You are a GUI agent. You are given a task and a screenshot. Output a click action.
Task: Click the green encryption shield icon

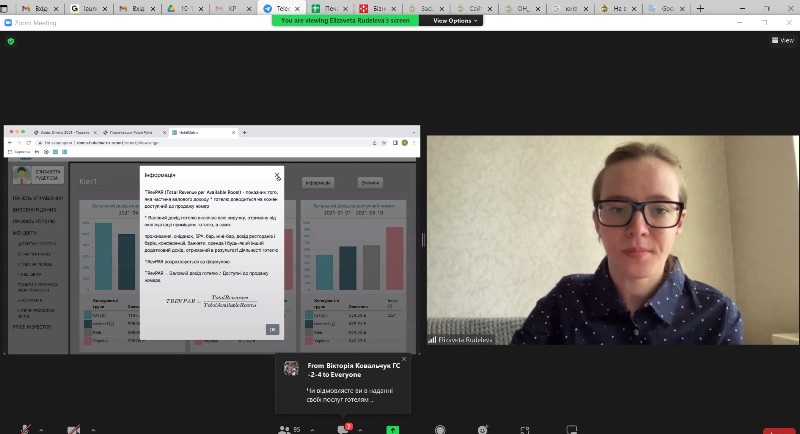[11, 41]
